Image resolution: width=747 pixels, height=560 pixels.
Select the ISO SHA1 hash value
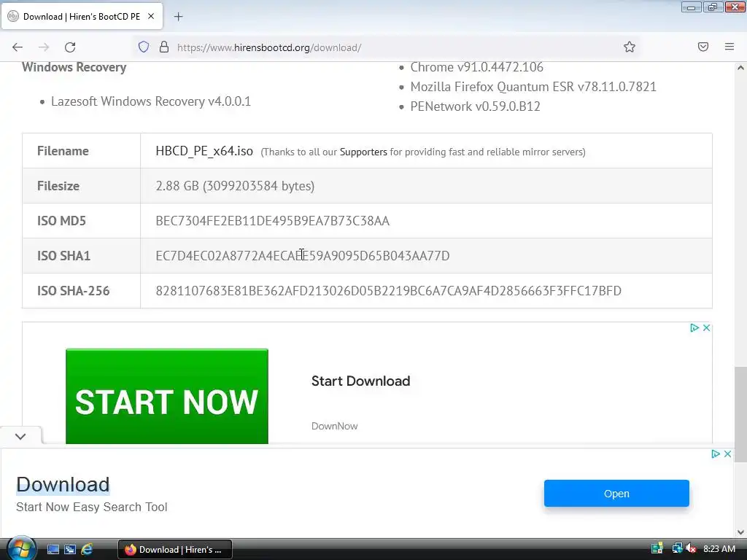[303, 256]
